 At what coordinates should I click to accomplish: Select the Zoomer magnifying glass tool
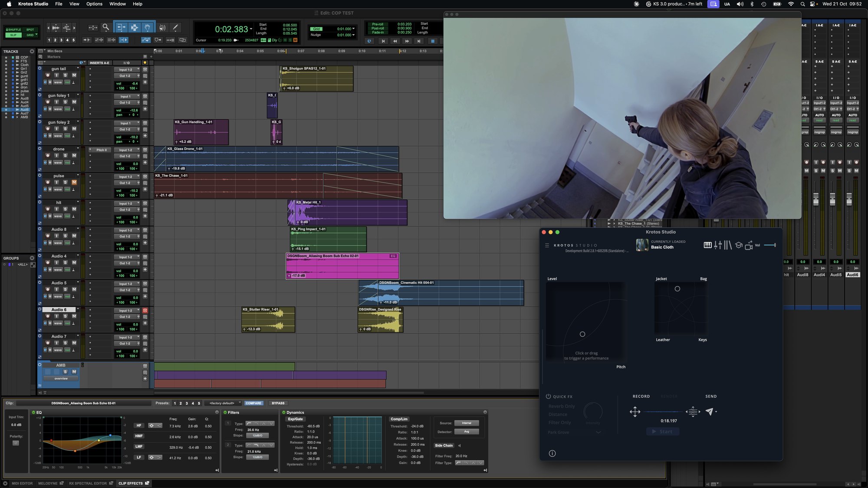tap(105, 27)
